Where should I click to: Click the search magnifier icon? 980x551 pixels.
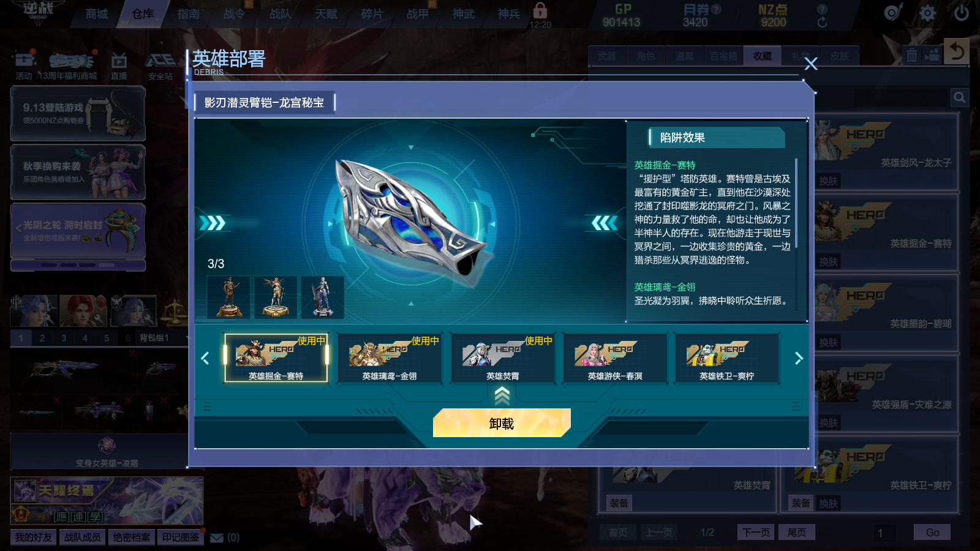pos(960,97)
